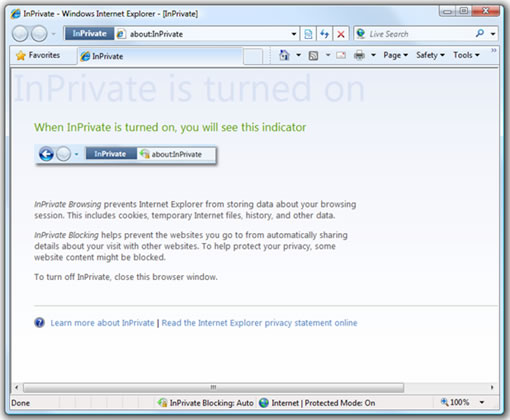Viewport: 510px width, 420px height.
Task: Click Internet Protected Mode status zone
Action: pyautogui.click(x=317, y=403)
